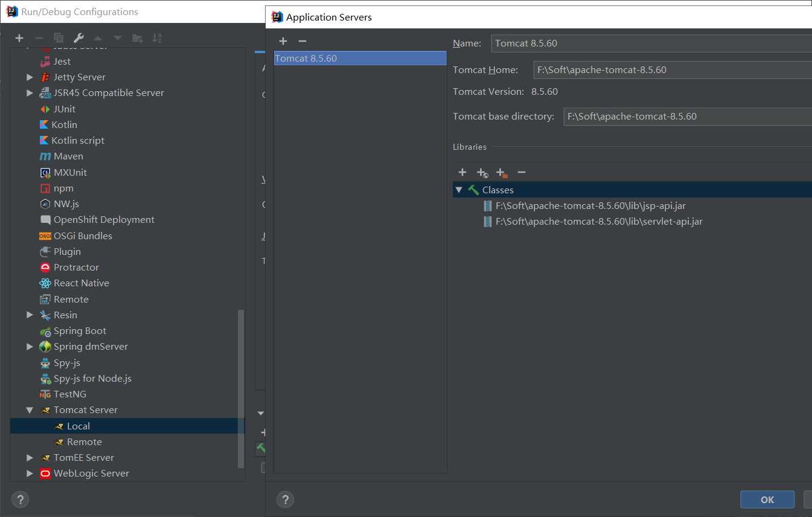Expand the Spring dmServer node
The image size is (812, 517).
[x=30, y=346]
